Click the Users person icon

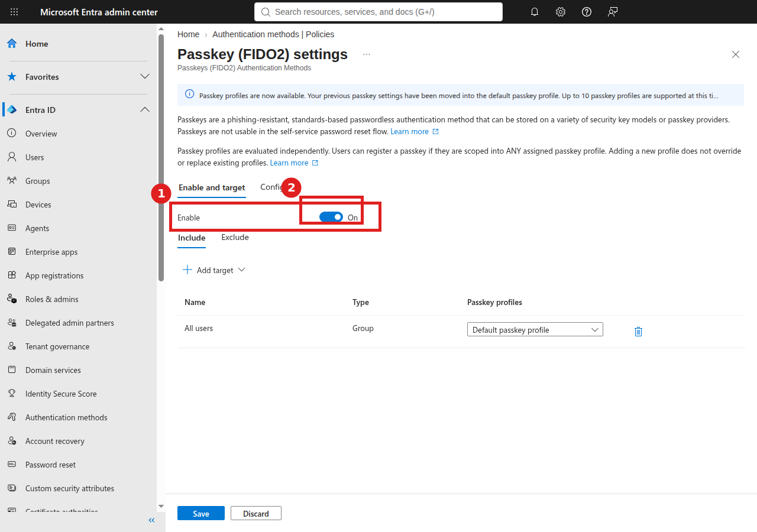coord(12,157)
